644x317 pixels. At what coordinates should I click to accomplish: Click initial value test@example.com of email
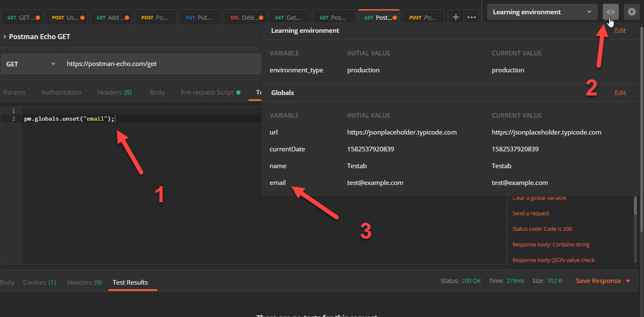375,182
